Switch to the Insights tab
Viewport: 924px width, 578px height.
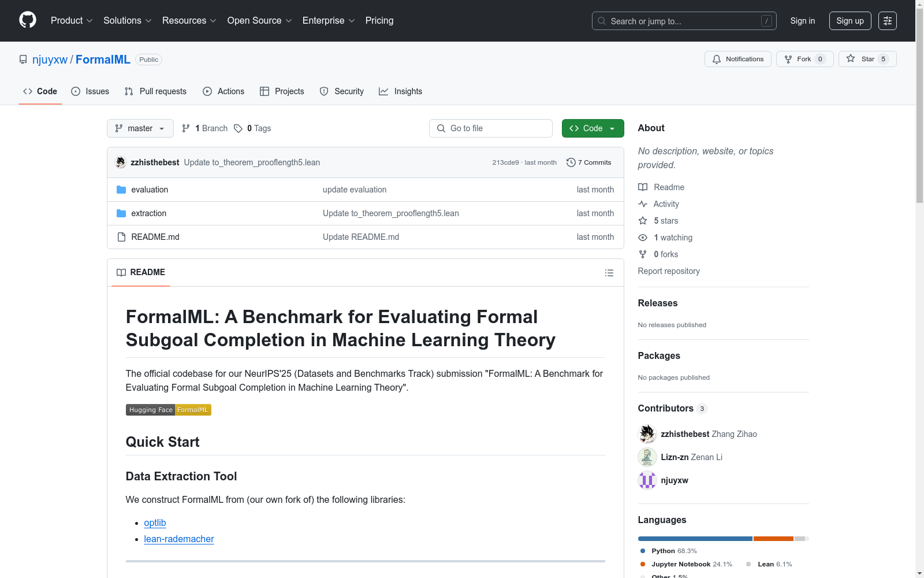coord(401,91)
